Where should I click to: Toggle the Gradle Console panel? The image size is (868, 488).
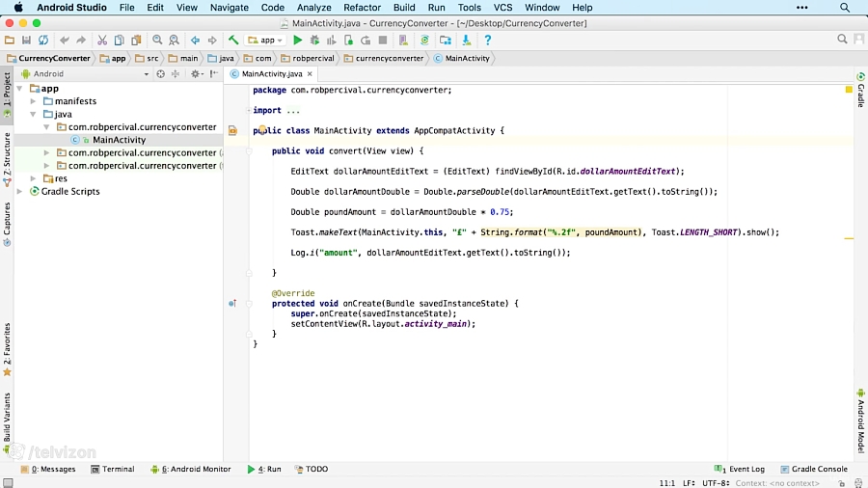[813, 470]
